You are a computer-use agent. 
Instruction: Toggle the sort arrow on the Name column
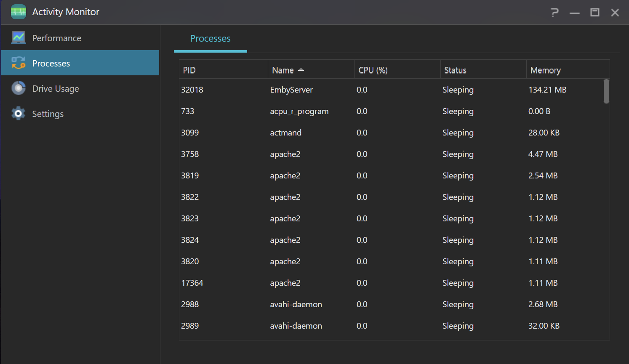tap(301, 69)
